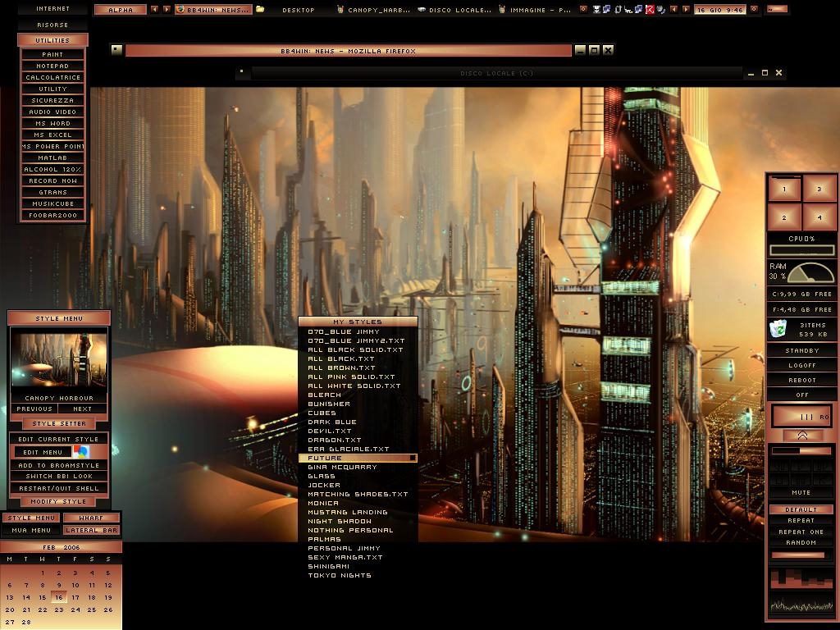Click the left arrow just before the clock
840x630 pixels.
(x=673, y=9)
